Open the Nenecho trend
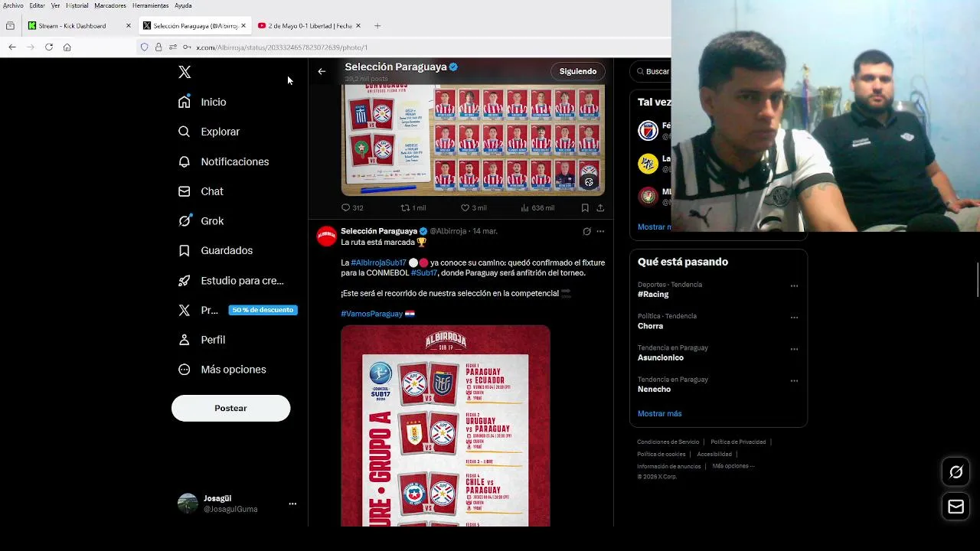The image size is (980, 551). click(718, 384)
